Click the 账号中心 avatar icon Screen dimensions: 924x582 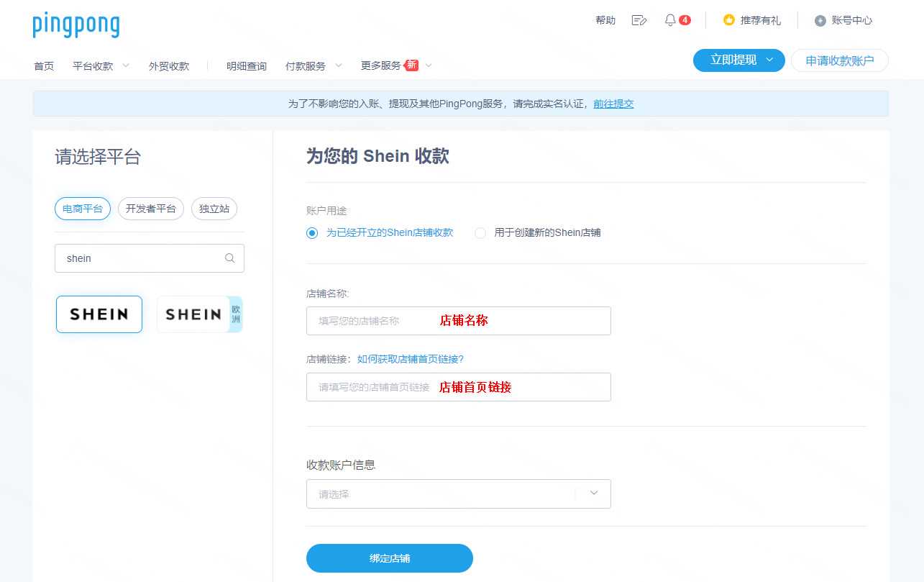click(x=820, y=20)
